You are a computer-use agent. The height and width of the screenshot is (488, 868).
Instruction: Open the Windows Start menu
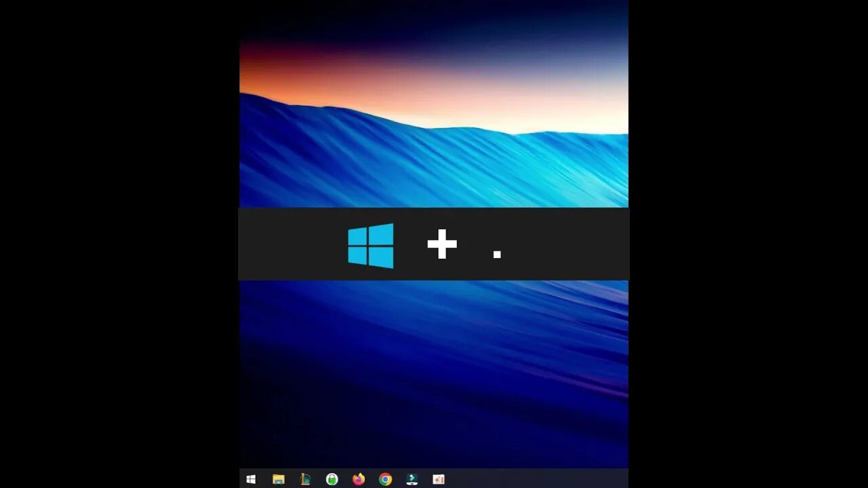(x=251, y=479)
